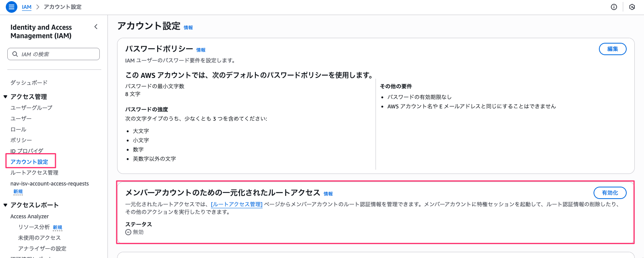Screen dimensions: 644x258
Task: Click the IAM breadcrumb link
Action: (27, 7)
